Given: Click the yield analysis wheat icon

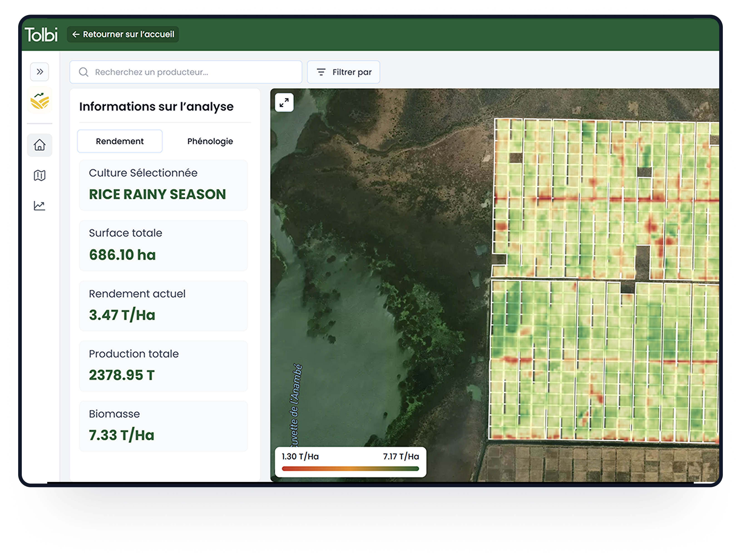Looking at the screenshot, I should (40, 100).
